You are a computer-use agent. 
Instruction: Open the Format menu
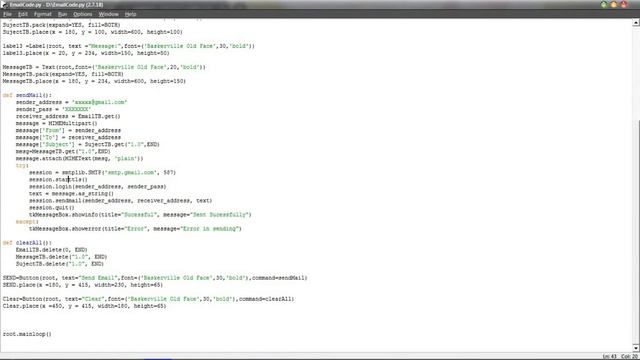click(x=43, y=14)
